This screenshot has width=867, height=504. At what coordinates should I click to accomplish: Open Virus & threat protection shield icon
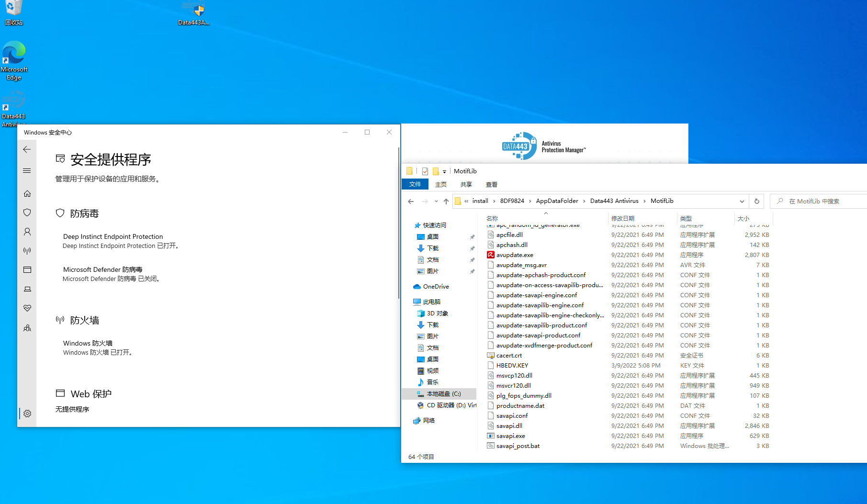[x=27, y=213]
